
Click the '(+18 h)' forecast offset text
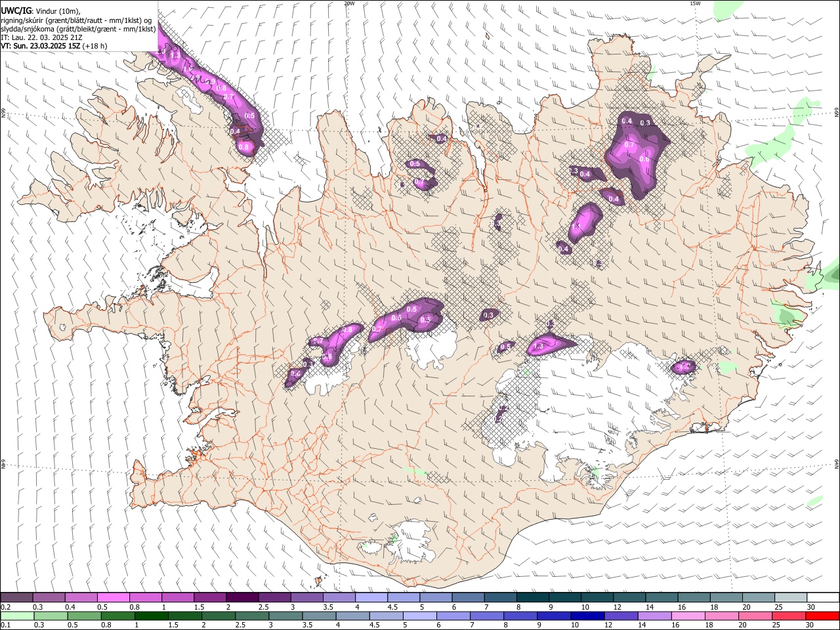click(x=95, y=47)
